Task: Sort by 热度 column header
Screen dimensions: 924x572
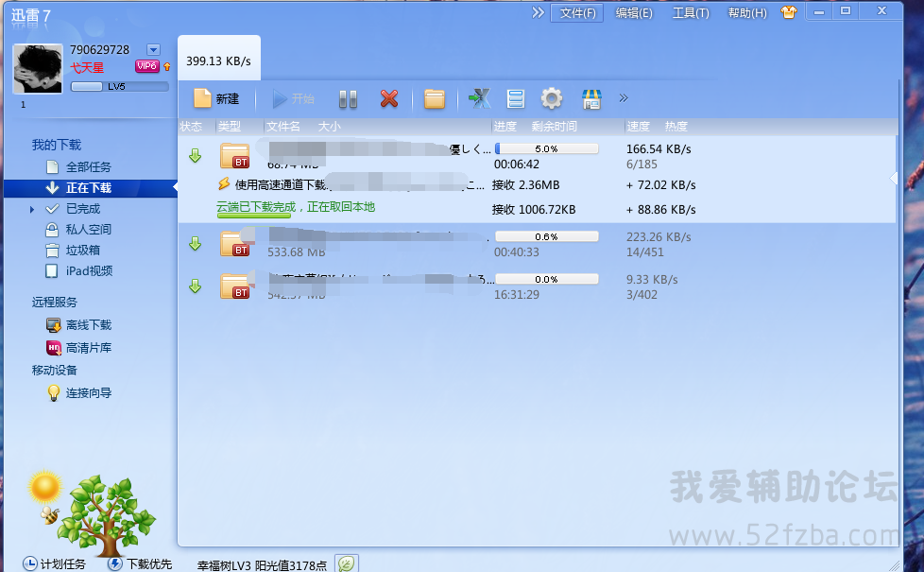Action: [676, 126]
